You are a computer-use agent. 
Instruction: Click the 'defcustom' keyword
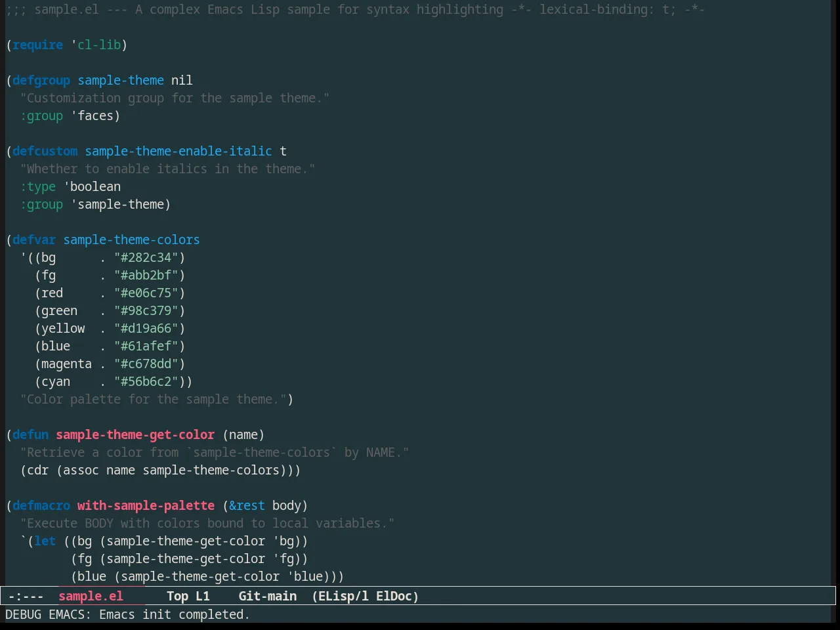[x=45, y=151]
